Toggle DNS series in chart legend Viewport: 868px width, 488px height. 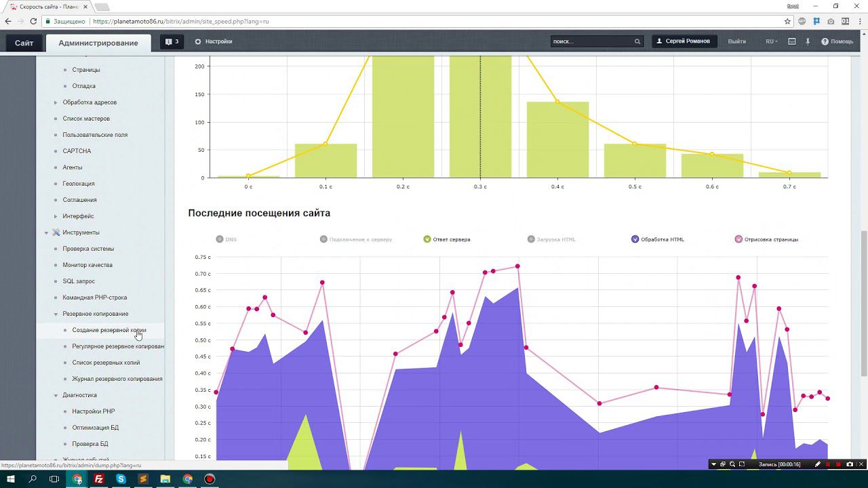[x=226, y=239]
